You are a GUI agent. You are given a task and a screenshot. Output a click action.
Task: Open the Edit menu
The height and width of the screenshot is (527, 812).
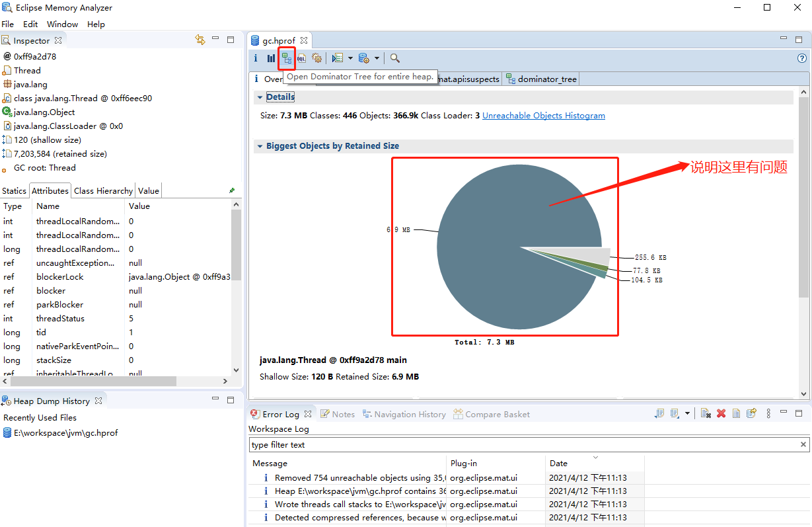point(30,24)
